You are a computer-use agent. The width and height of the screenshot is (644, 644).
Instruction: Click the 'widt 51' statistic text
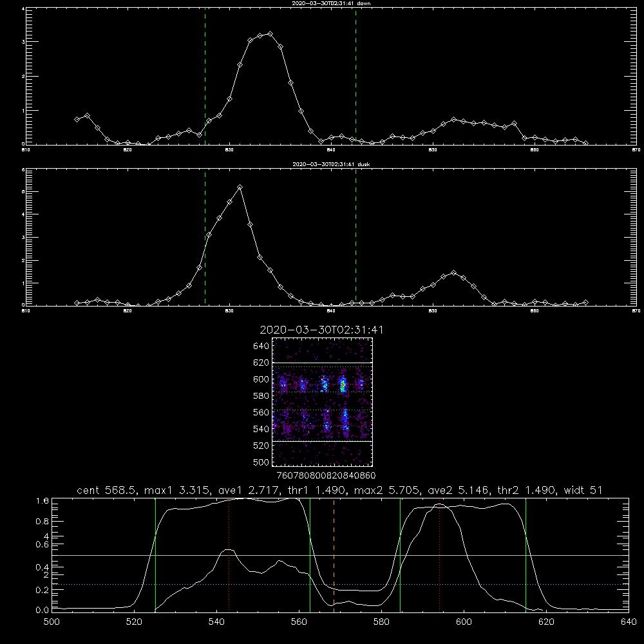tap(583, 490)
